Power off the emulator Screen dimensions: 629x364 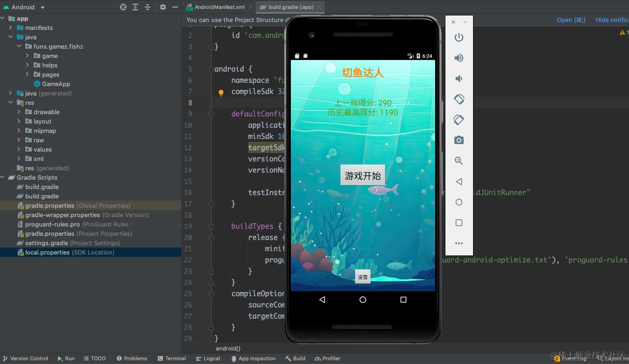click(x=459, y=37)
